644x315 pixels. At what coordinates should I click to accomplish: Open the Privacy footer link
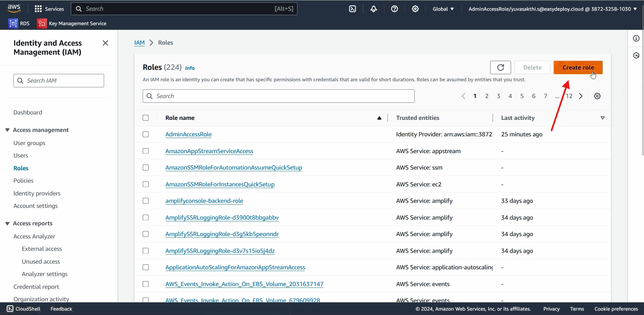point(551,309)
